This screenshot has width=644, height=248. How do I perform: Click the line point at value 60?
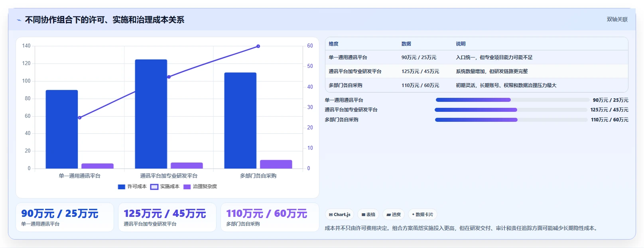tap(258, 46)
